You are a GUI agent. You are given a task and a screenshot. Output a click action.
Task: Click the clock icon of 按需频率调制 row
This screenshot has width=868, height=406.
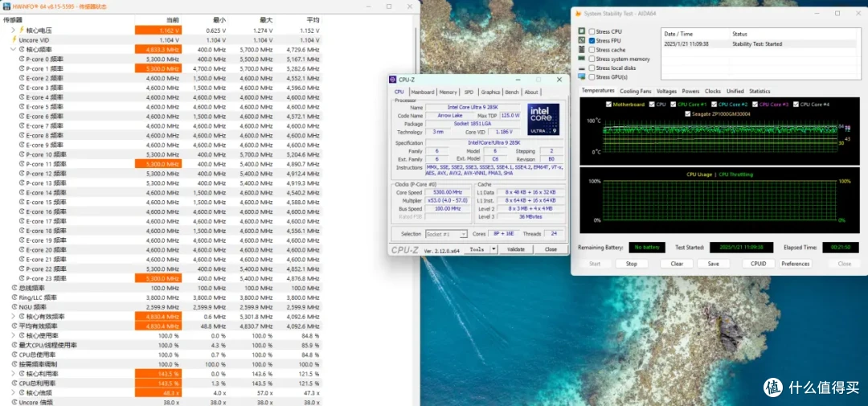(x=14, y=364)
